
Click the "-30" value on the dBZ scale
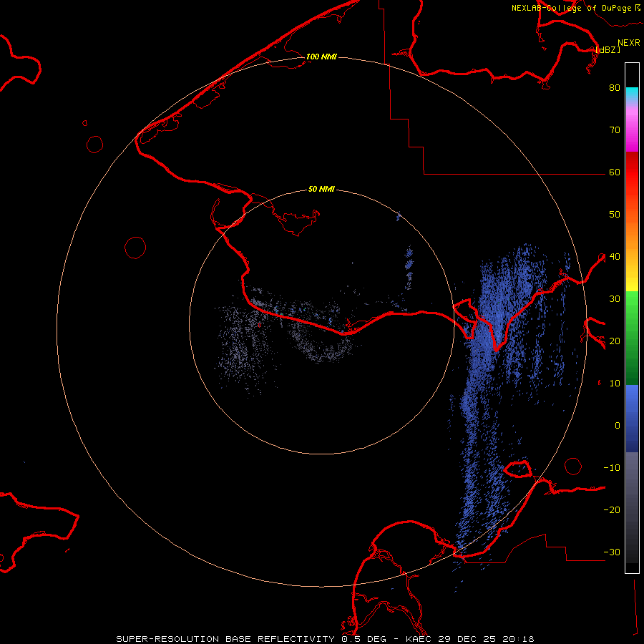pos(612,552)
